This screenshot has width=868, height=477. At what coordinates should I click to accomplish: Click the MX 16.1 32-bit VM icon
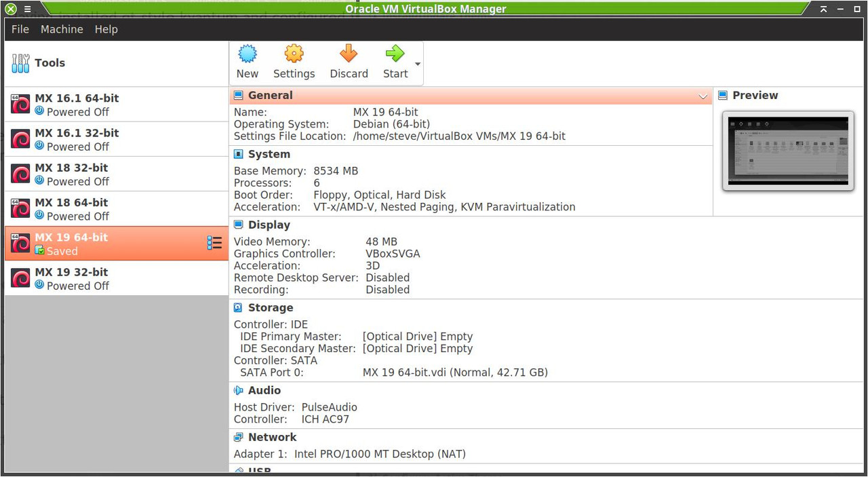(20, 139)
